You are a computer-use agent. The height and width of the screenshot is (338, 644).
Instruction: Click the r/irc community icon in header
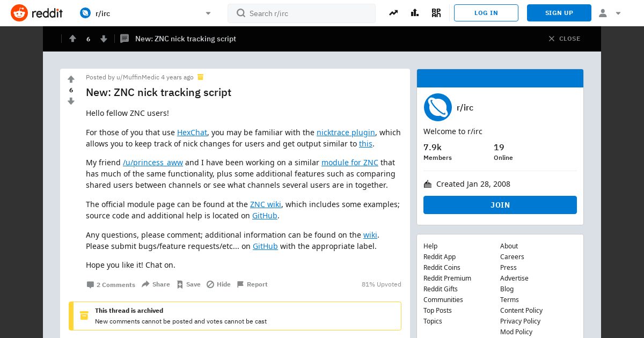pyautogui.click(x=85, y=13)
